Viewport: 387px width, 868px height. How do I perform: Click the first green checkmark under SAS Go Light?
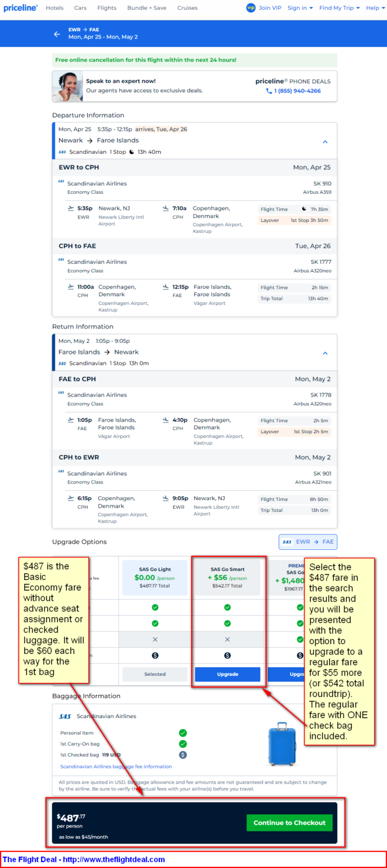pos(155,607)
